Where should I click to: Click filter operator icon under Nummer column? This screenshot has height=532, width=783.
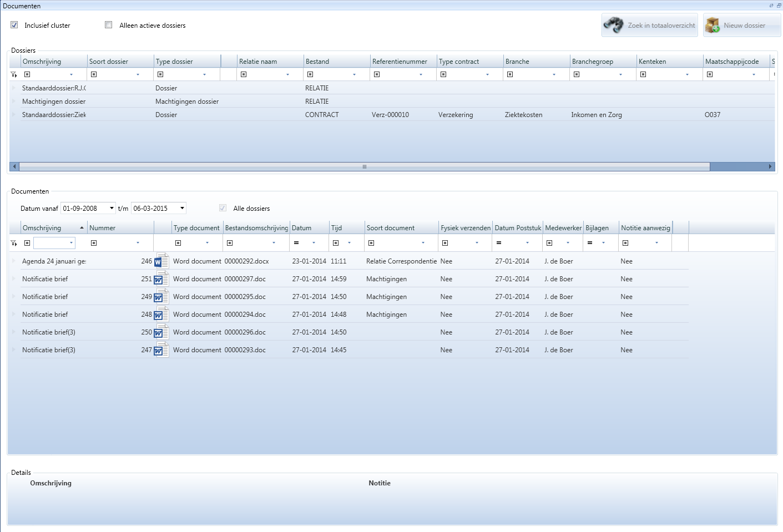pos(94,243)
